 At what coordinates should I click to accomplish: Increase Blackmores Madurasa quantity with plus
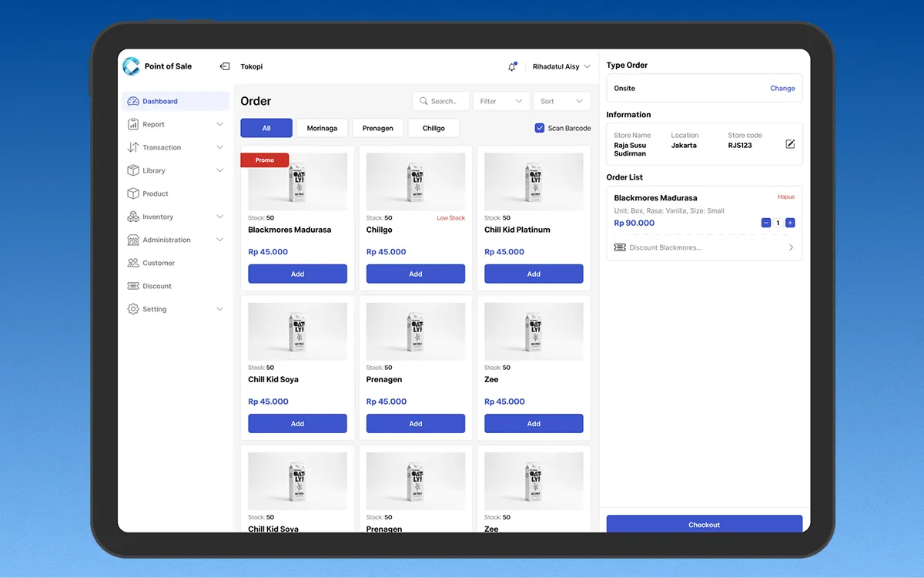point(790,223)
